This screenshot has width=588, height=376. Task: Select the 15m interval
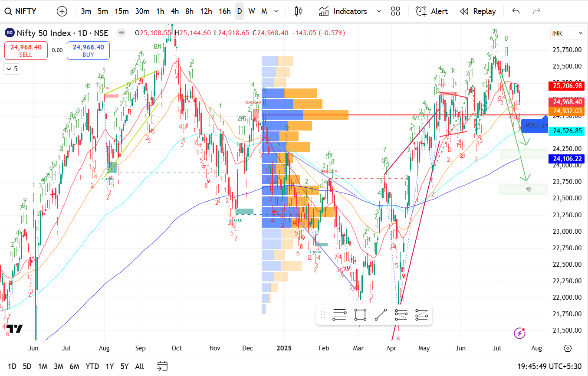(x=122, y=11)
